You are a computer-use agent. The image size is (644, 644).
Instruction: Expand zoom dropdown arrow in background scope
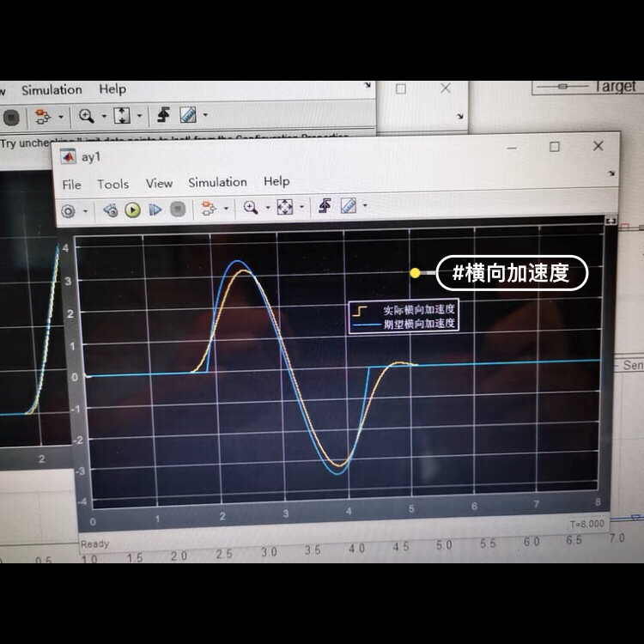tap(104, 116)
